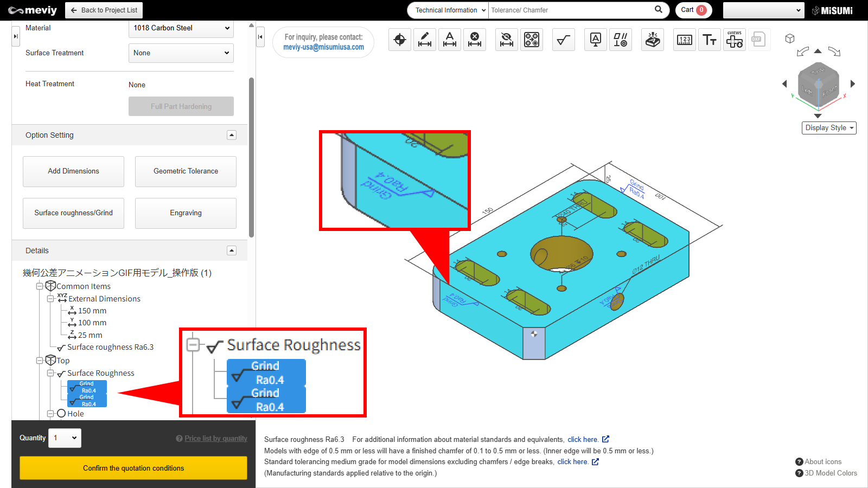Viewport: 868px width, 488px height.
Task: Click the search magnifier icon
Action: pyautogui.click(x=659, y=9)
